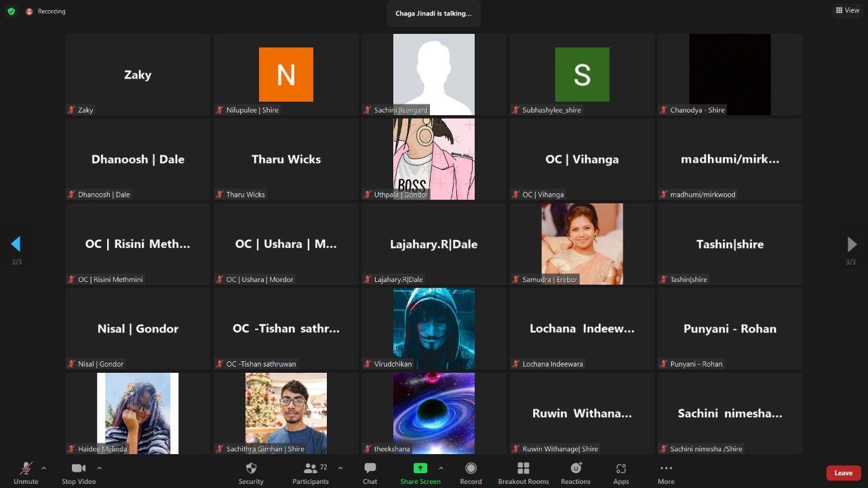The width and height of the screenshot is (868, 488).
Task: Unmute the microphone
Action: pyautogui.click(x=26, y=472)
